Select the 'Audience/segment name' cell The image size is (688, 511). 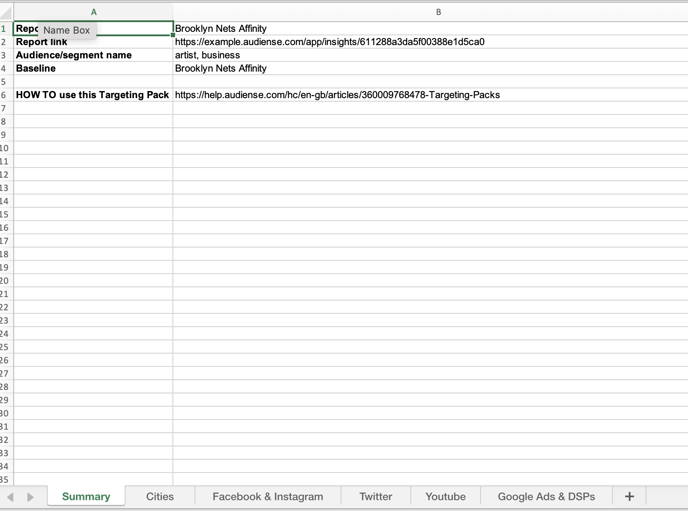pos(93,55)
